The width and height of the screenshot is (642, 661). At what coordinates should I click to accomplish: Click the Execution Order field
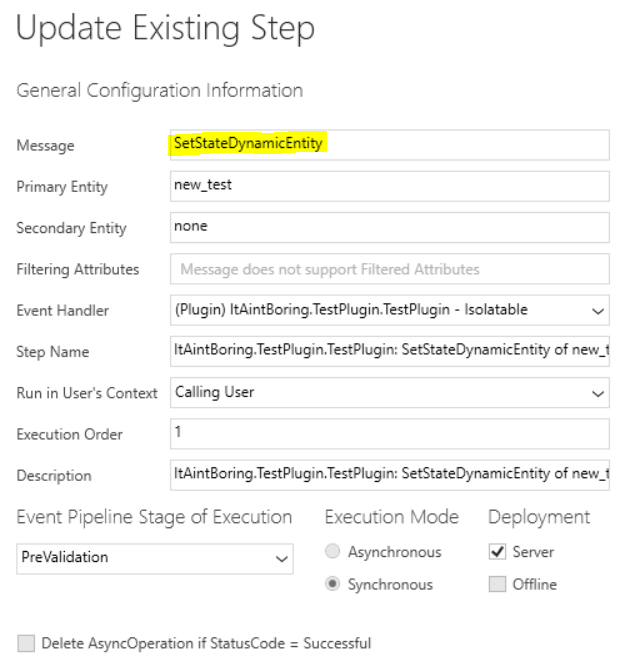click(389, 434)
